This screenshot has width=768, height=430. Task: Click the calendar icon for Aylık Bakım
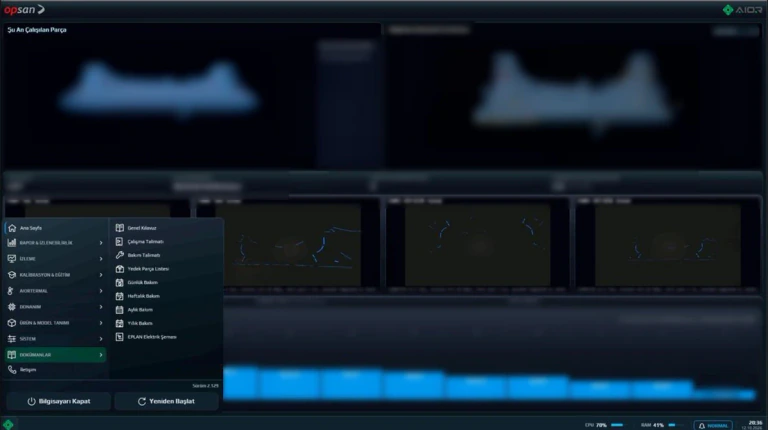[120, 310]
